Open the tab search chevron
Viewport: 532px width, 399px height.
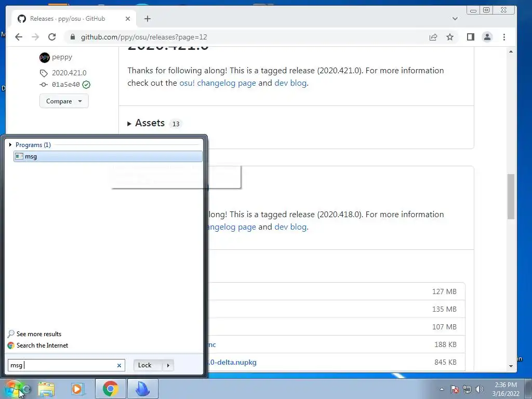click(455, 19)
